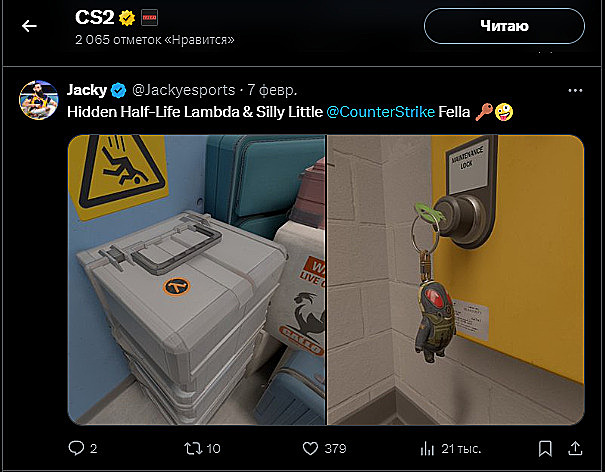The width and height of the screenshot is (605, 472).
Task: Go back using the left arrow
Action: pos(29,26)
